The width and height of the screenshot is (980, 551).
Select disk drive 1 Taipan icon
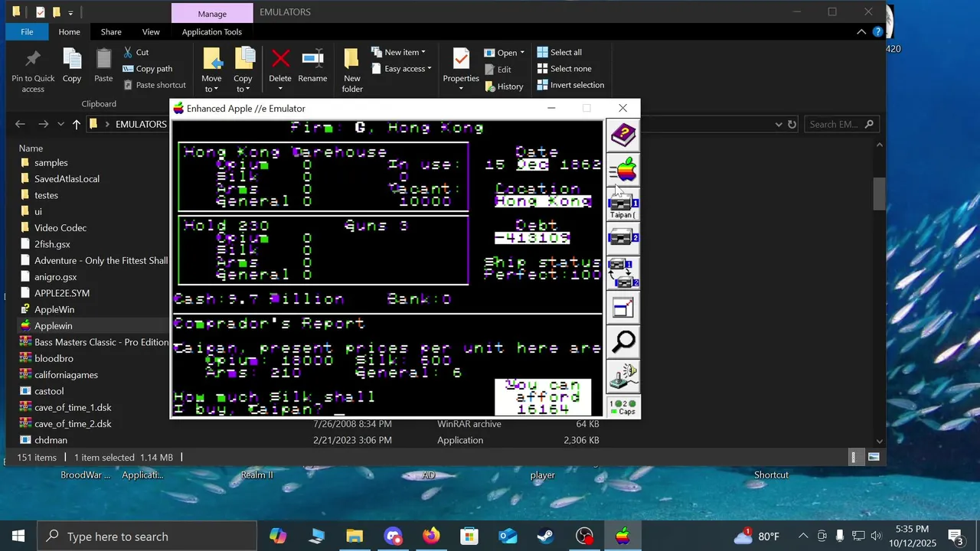pos(623,204)
